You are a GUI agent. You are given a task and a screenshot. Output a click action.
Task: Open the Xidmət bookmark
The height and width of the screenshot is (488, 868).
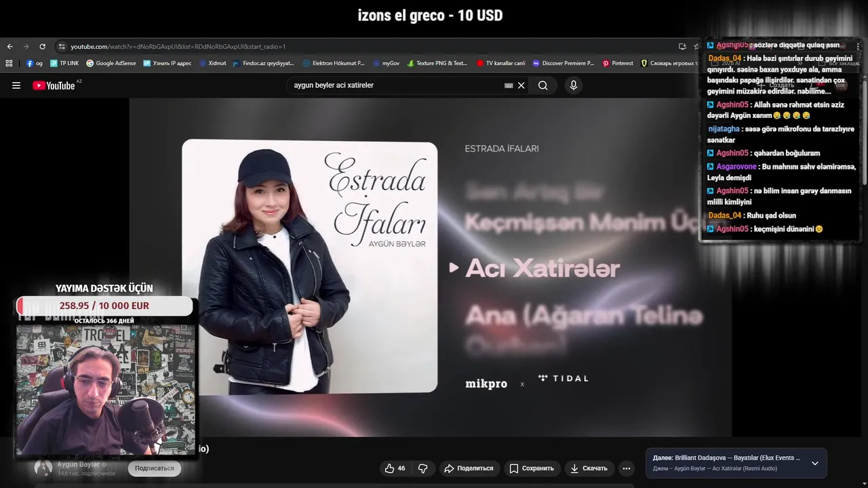pos(212,63)
